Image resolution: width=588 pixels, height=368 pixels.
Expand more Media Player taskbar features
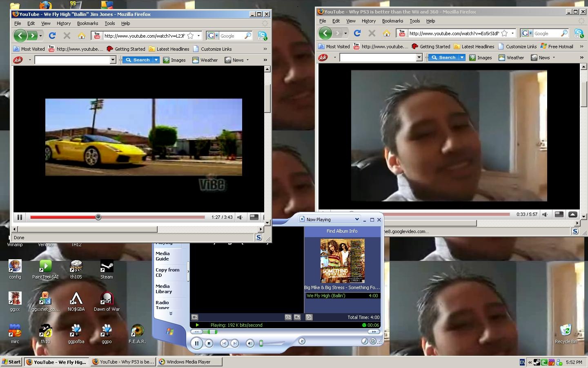[x=171, y=314]
